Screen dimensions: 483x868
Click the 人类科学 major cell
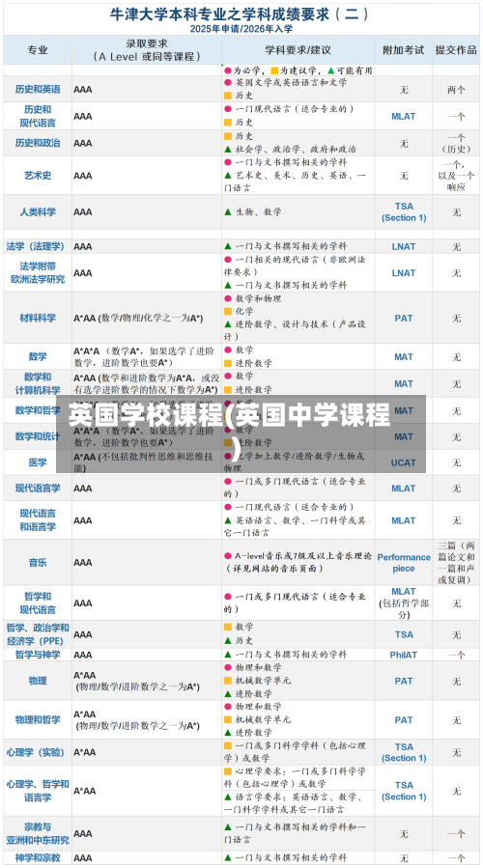[x=38, y=212]
